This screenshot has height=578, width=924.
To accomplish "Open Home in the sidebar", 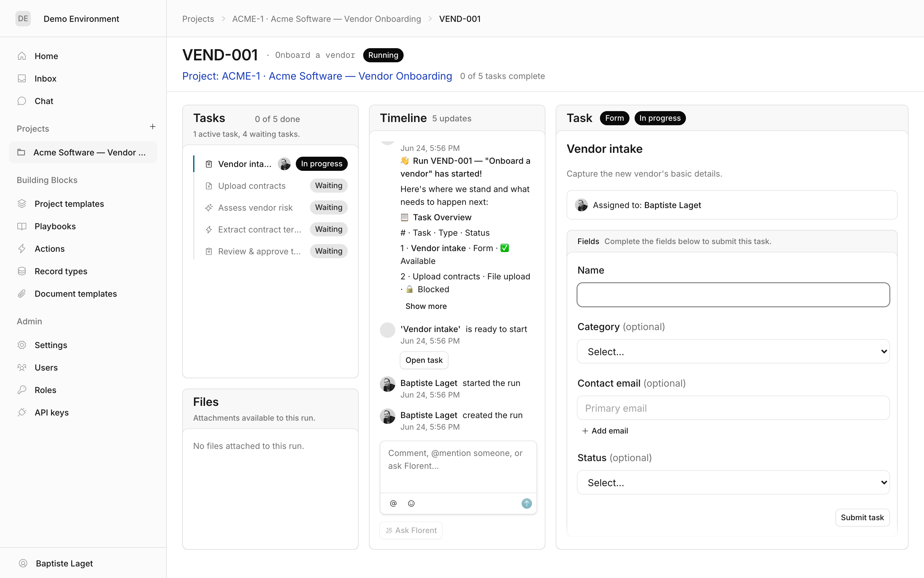I will click(x=83, y=56).
